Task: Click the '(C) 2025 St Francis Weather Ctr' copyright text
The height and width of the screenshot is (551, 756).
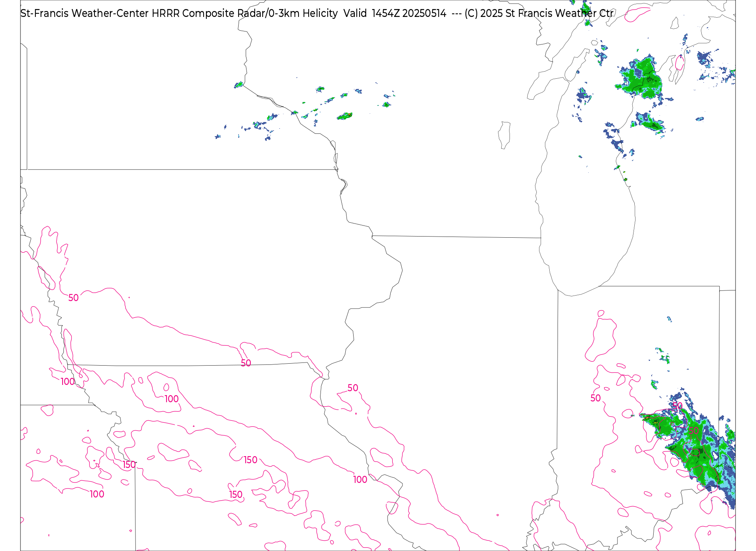Action: pyautogui.click(x=539, y=13)
